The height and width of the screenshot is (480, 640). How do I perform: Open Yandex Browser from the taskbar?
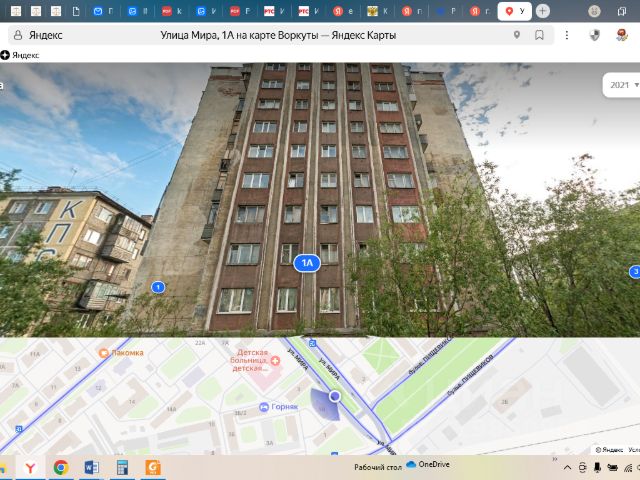pos(30,468)
